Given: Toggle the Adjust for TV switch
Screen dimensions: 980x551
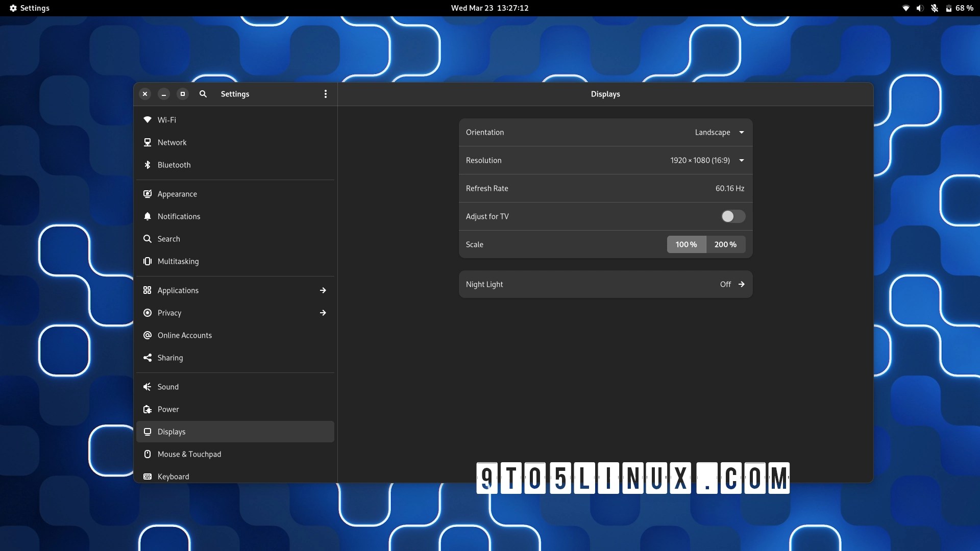Looking at the screenshot, I should click(733, 216).
